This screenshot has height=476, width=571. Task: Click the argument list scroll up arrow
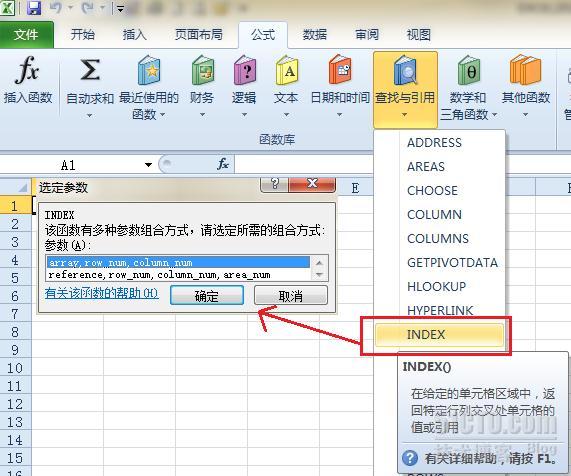click(319, 263)
